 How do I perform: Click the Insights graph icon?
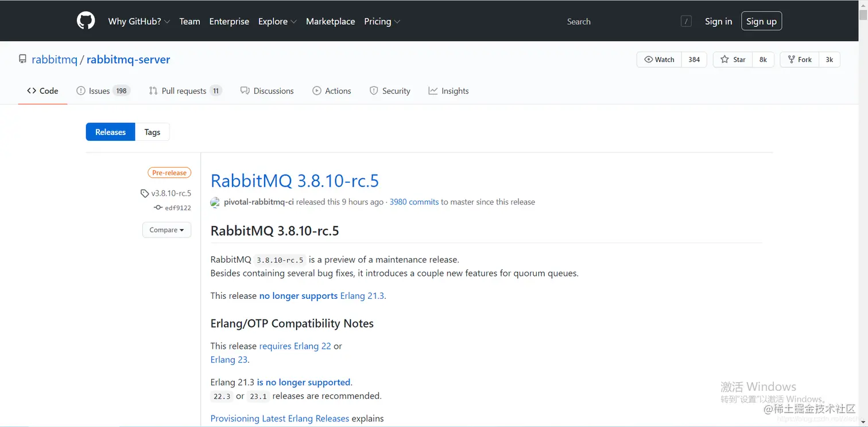433,91
